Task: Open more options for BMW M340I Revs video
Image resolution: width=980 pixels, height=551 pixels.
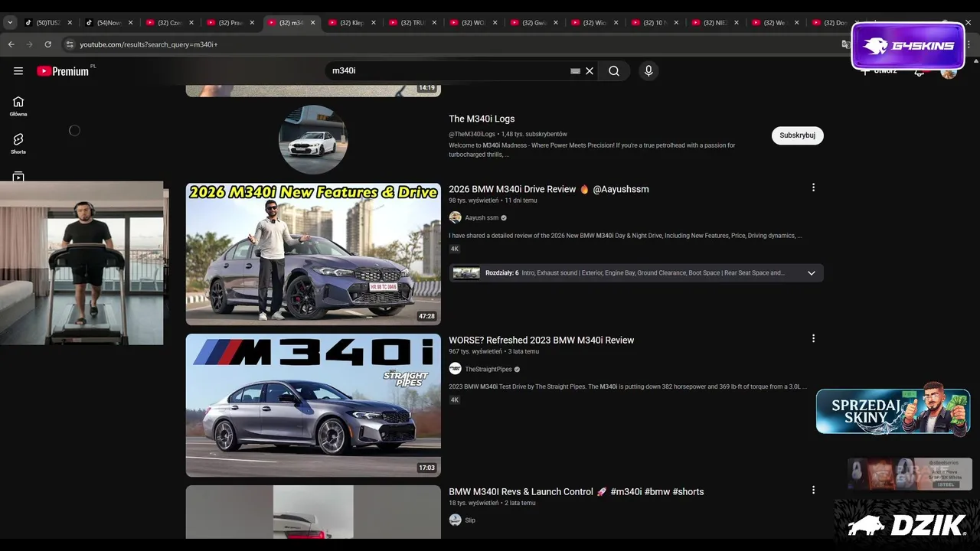Action: 813,490
